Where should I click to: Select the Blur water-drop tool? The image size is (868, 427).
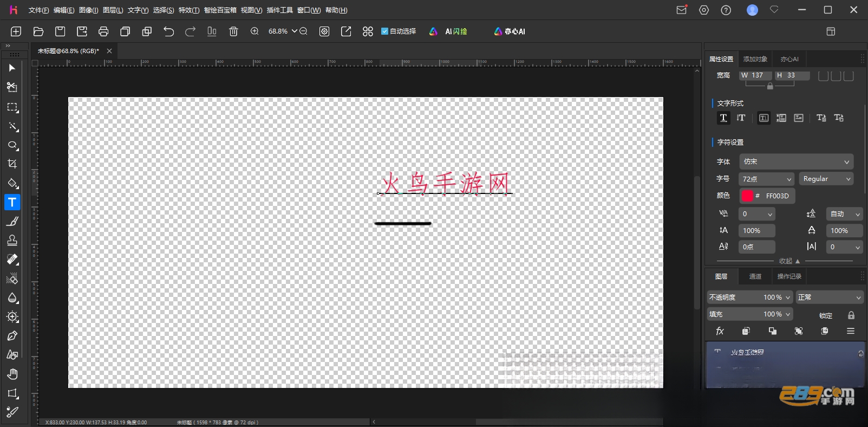12,298
